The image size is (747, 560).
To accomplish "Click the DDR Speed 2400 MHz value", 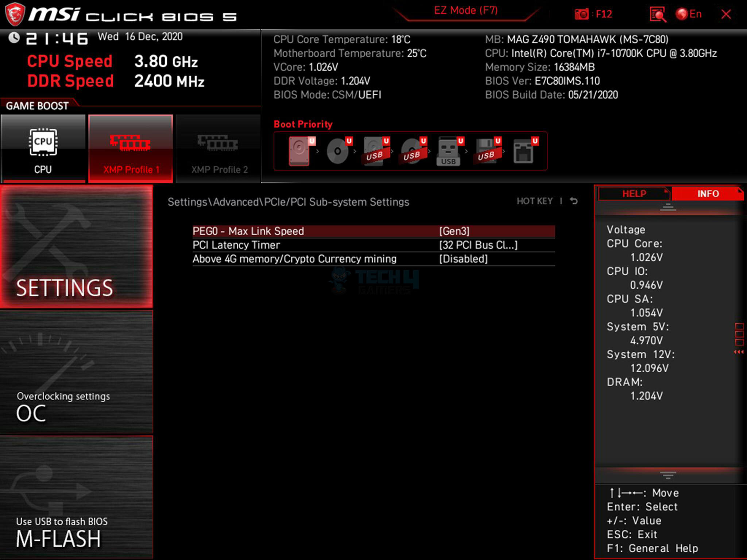I will tap(169, 81).
